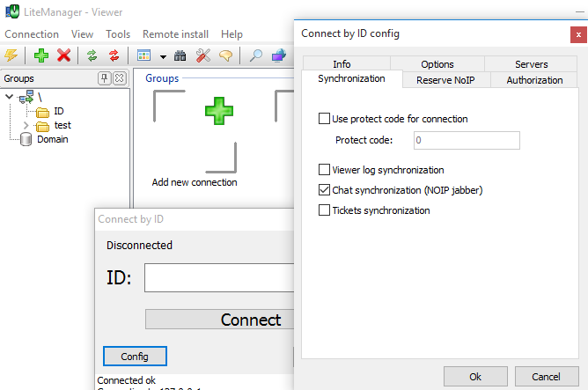Screen dimensions: 588x390
Task: Click the red X delete toolbar icon
Action: click(63, 55)
